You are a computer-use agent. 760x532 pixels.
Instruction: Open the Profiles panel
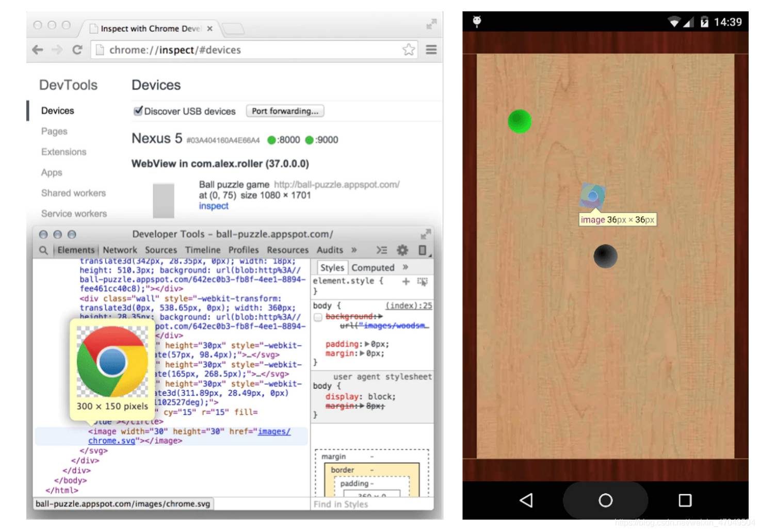pyautogui.click(x=244, y=250)
